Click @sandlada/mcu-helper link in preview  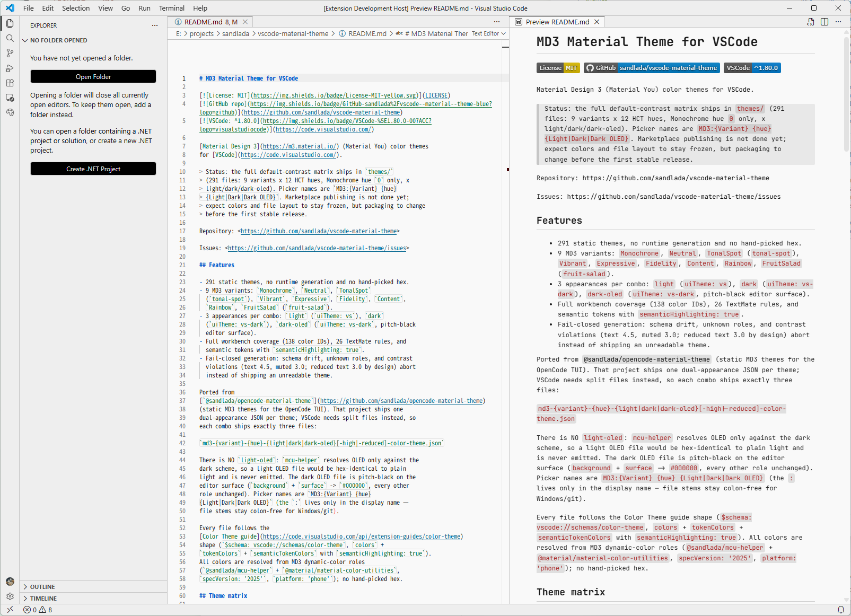pos(725,548)
